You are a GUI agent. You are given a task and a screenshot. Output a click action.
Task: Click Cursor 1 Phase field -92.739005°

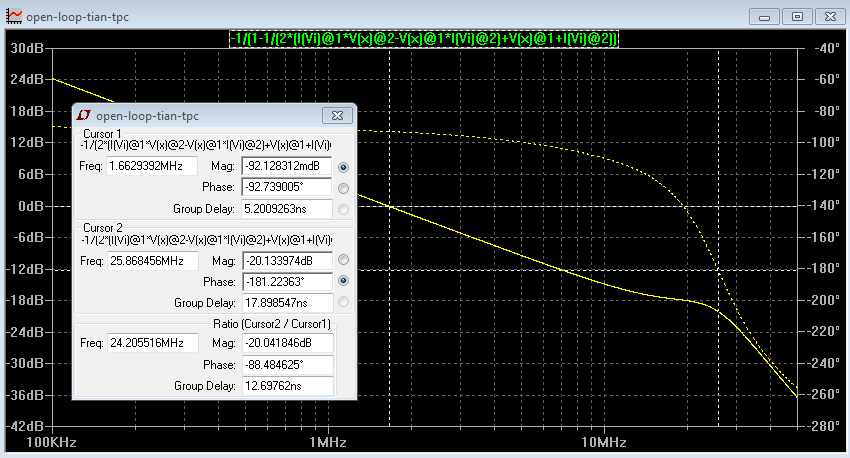click(287, 187)
